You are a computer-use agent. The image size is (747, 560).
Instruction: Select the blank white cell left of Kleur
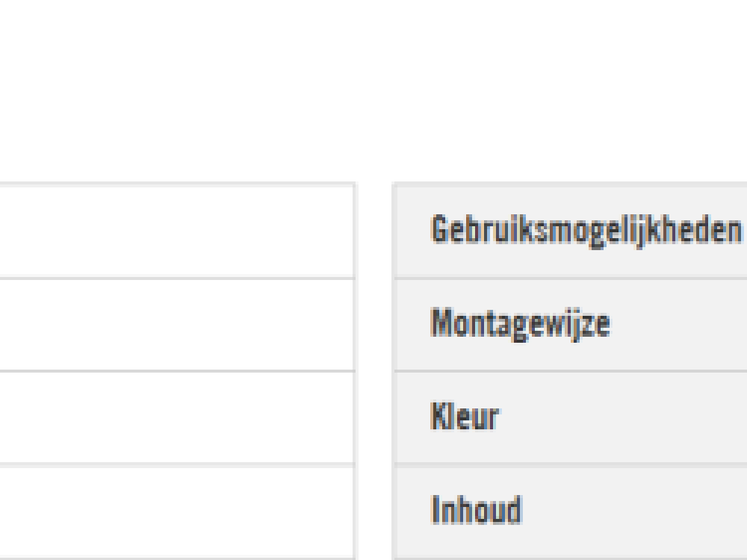pos(176,417)
